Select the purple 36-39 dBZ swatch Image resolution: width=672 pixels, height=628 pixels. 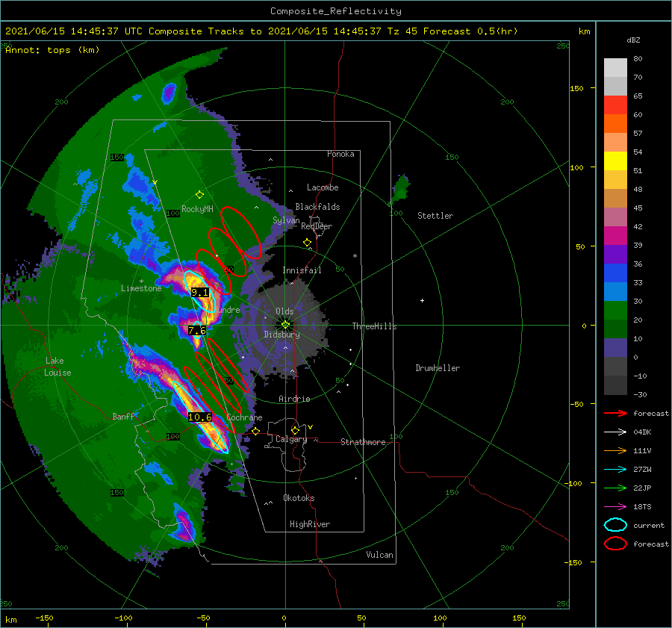click(x=615, y=254)
